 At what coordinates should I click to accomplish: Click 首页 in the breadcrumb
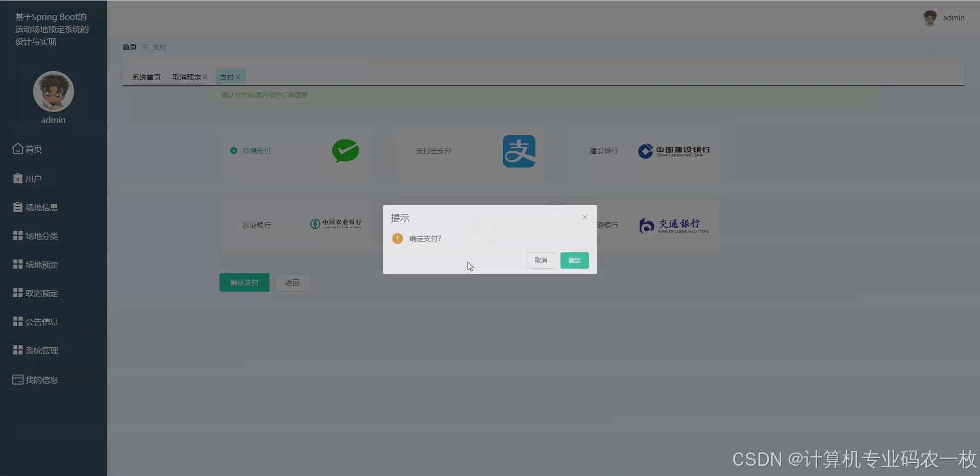point(130,47)
